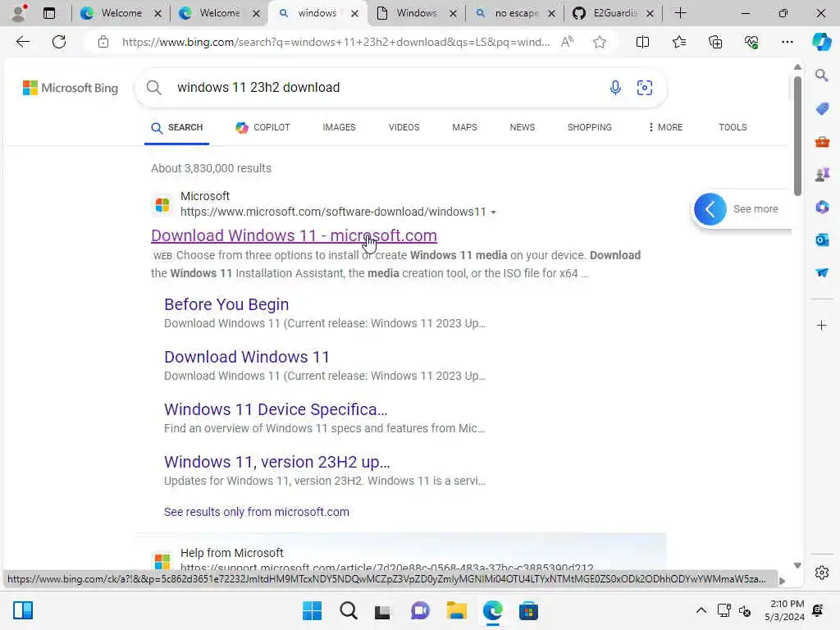View site information lock icon
Viewport: 840px width, 630px height.
tap(103, 42)
